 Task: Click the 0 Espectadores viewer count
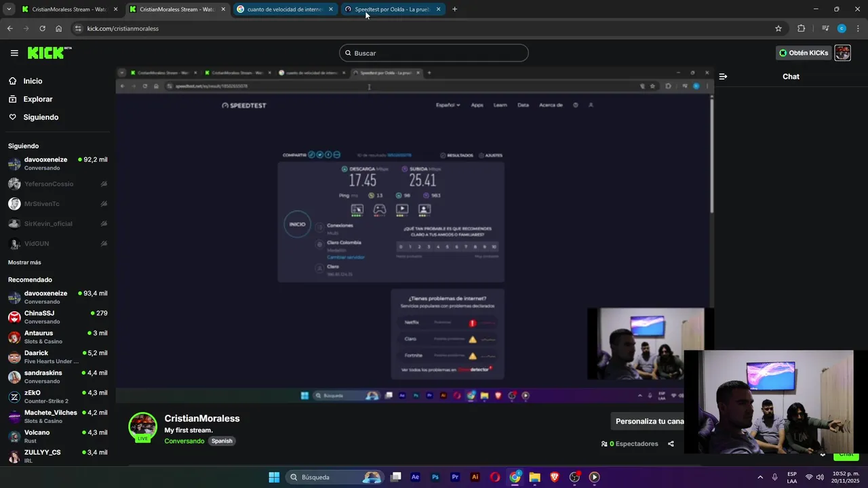pos(630,444)
